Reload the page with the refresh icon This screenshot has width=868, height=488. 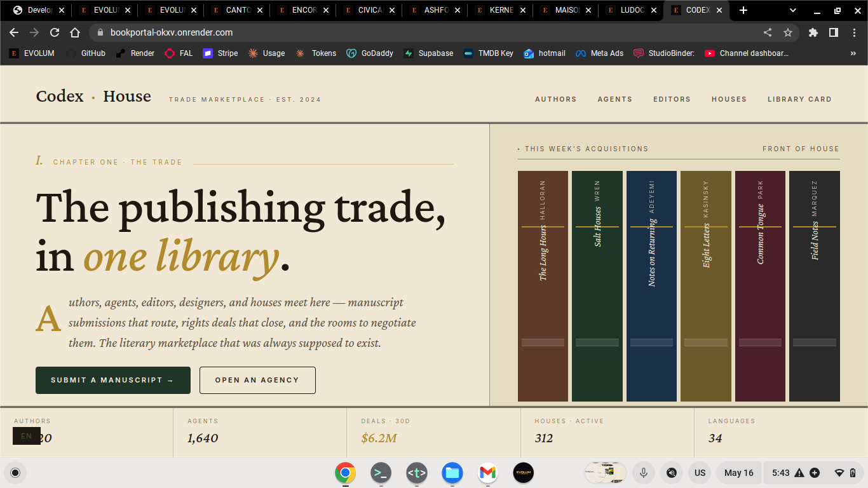click(55, 32)
